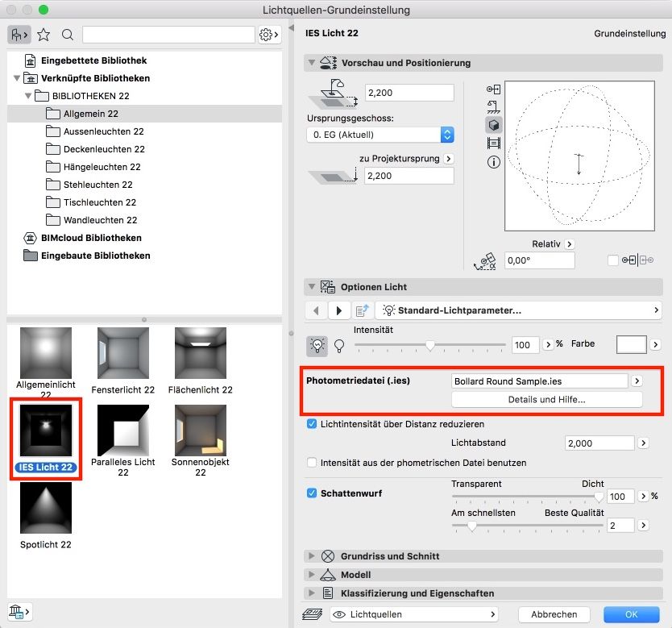Click the Farbe color swatch
Screen dimensions: 672x628
(x=631, y=345)
